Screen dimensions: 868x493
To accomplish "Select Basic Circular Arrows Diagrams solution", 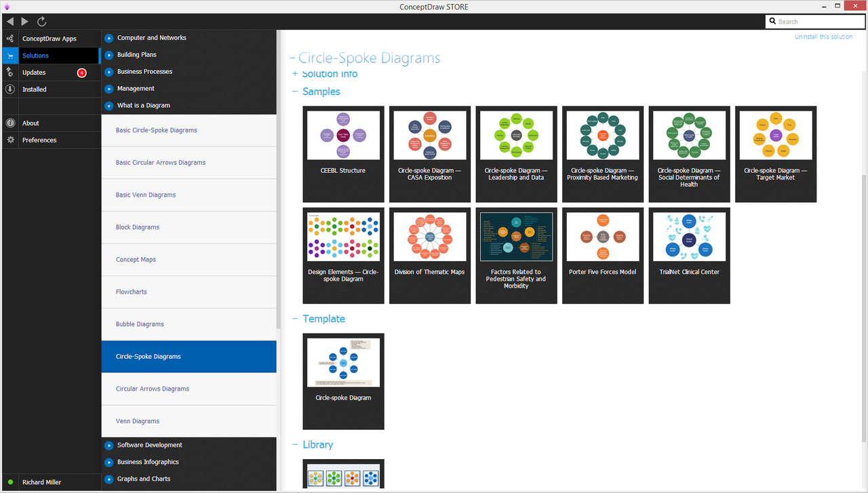I will (189, 163).
